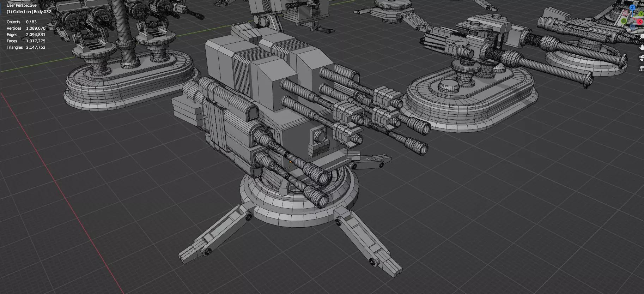
Task: Click the Edges '2,094,831' statistic
Action: coord(36,35)
